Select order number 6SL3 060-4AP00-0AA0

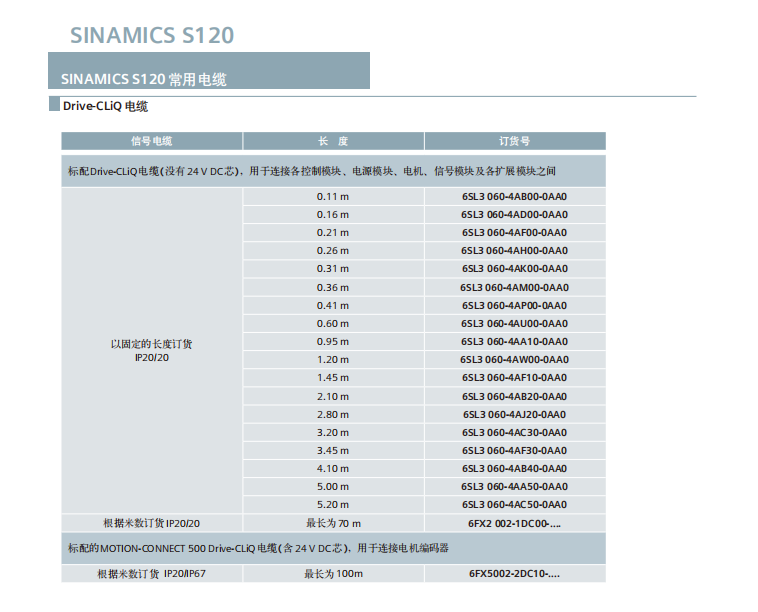click(515, 306)
